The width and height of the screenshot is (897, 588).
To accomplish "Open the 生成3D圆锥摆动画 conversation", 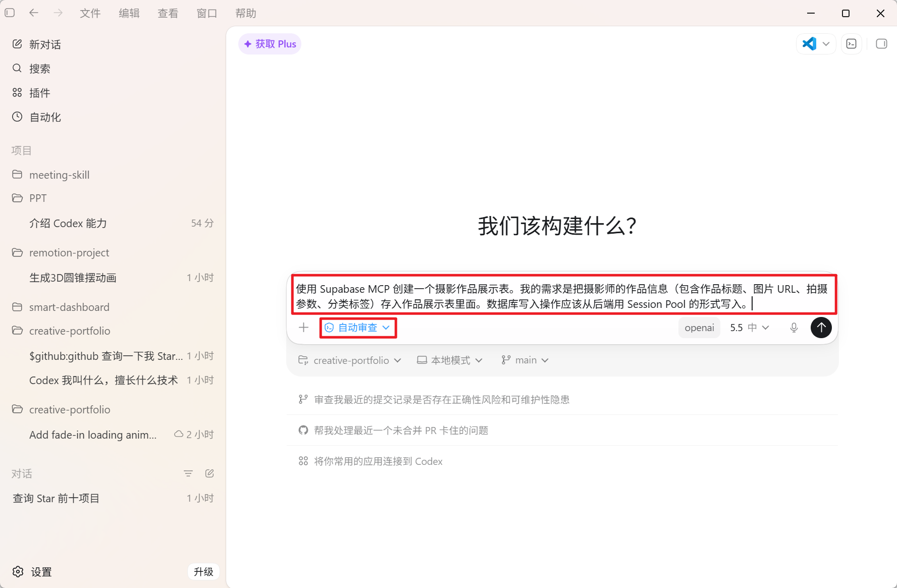I will pos(113,278).
